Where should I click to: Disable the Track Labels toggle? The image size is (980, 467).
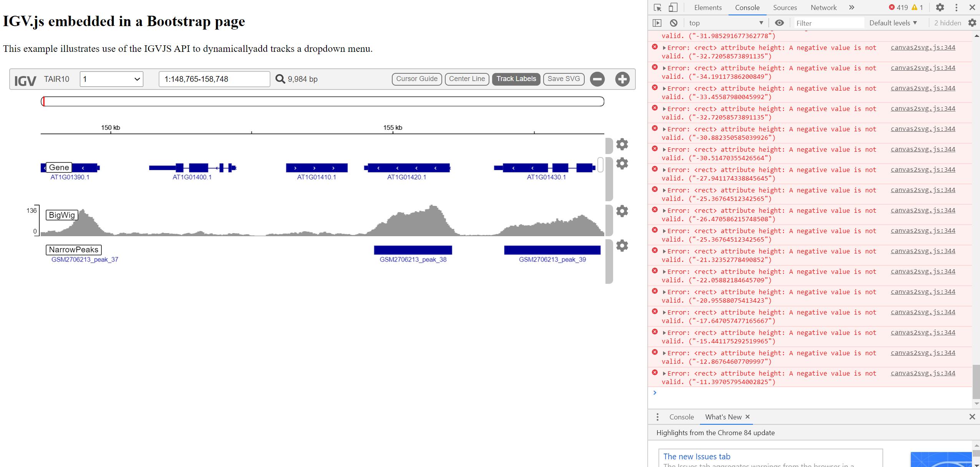click(516, 79)
